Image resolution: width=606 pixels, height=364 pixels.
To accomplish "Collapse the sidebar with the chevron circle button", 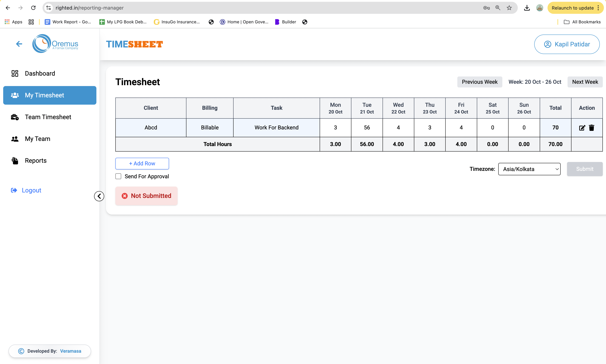I will (99, 196).
